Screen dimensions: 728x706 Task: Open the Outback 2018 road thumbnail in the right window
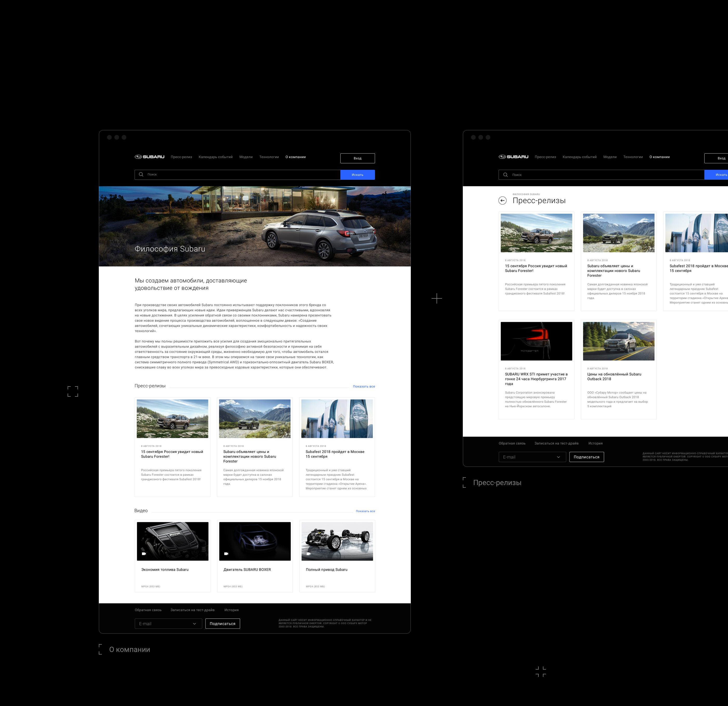coord(619,341)
